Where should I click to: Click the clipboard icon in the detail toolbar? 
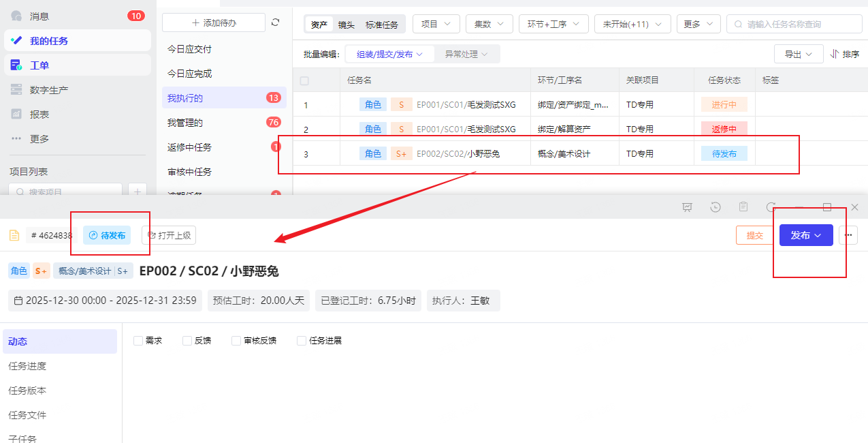743,207
